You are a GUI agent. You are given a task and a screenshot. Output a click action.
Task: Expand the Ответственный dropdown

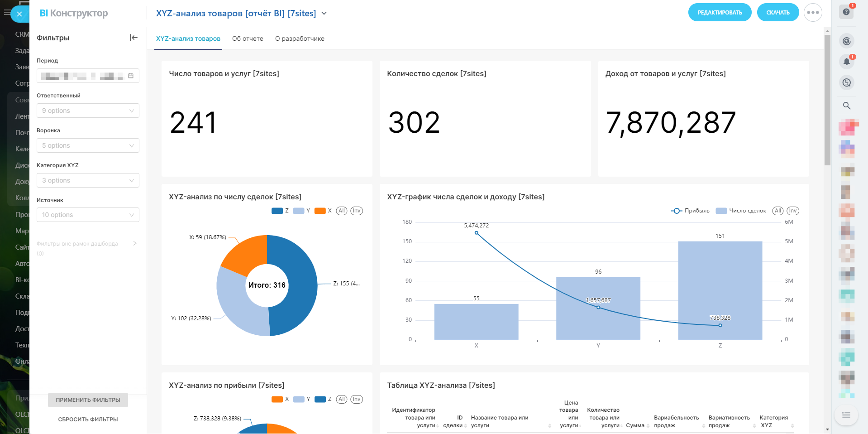click(x=88, y=111)
